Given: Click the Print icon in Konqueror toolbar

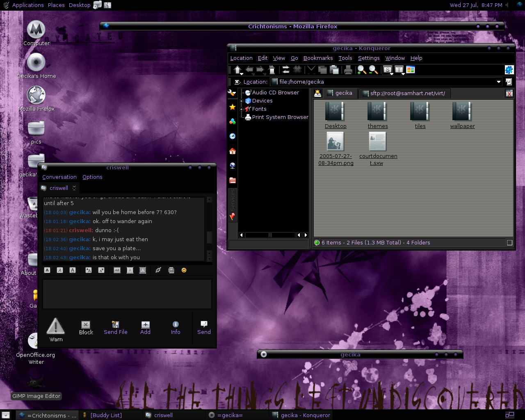Looking at the screenshot, I should click(x=348, y=70).
